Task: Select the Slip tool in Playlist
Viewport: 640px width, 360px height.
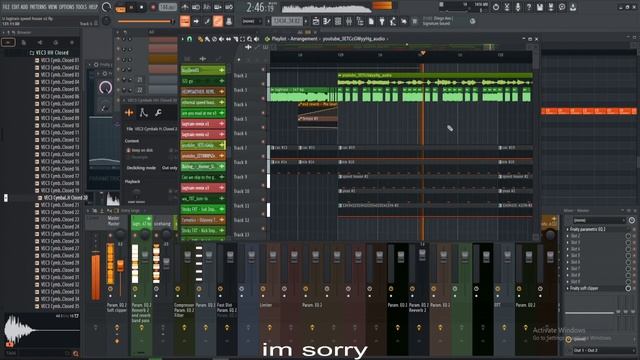Action: pos(228,39)
